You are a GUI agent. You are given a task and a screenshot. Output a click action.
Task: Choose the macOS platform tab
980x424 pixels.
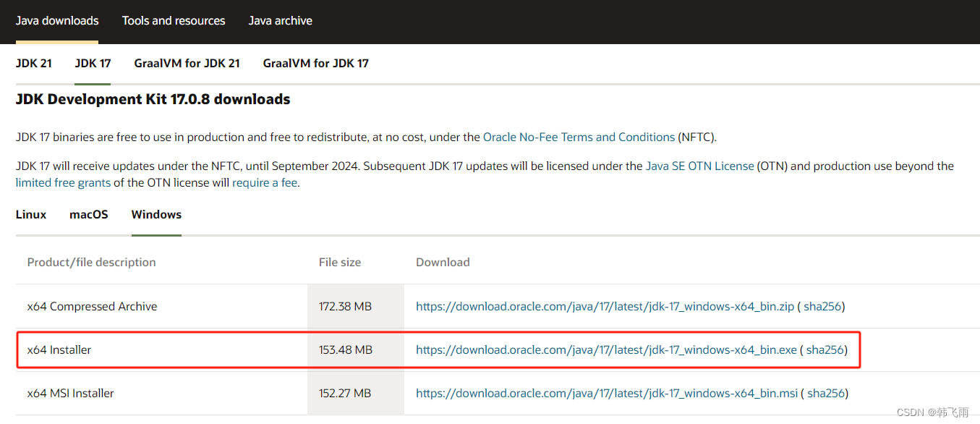point(89,215)
